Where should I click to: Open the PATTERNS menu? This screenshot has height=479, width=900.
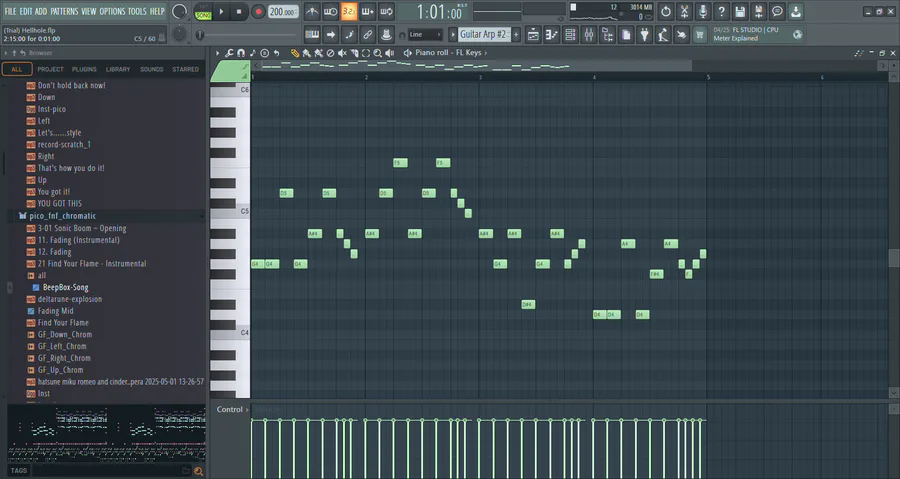click(x=64, y=11)
